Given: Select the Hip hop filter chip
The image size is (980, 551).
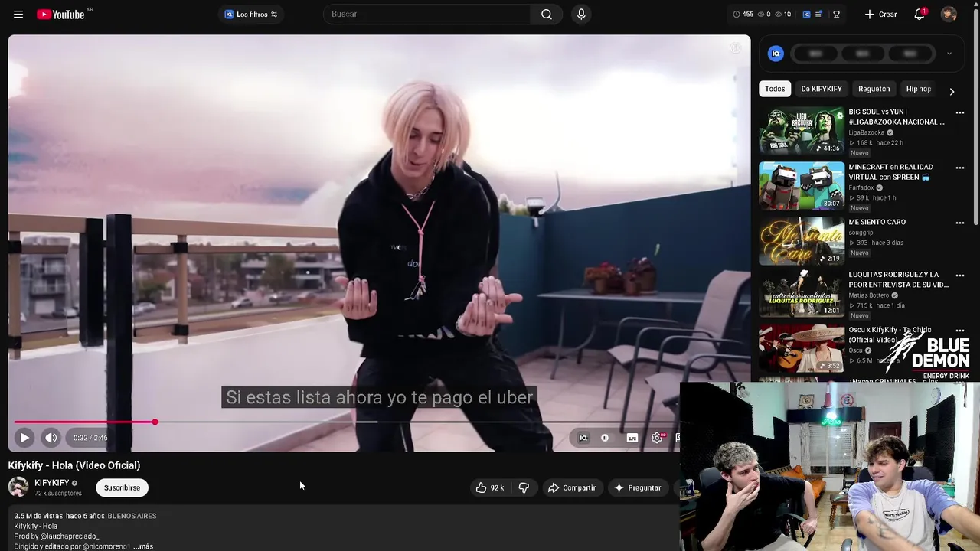Looking at the screenshot, I should click(918, 89).
